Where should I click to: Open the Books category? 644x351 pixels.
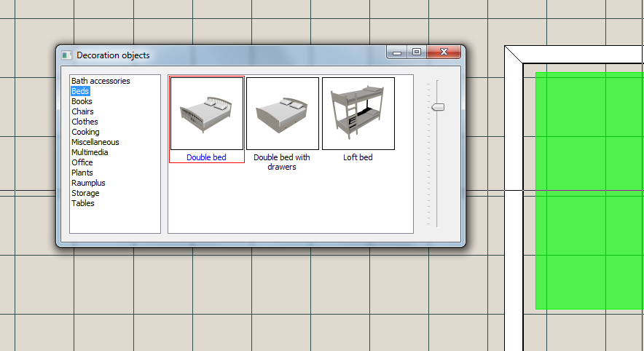click(82, 101)
